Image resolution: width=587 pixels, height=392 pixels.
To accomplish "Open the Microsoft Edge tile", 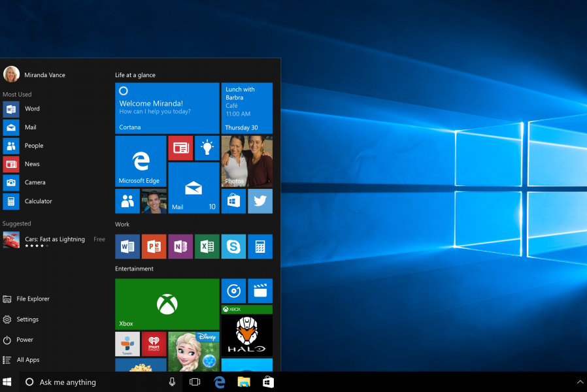I will (x=141, y=161).
